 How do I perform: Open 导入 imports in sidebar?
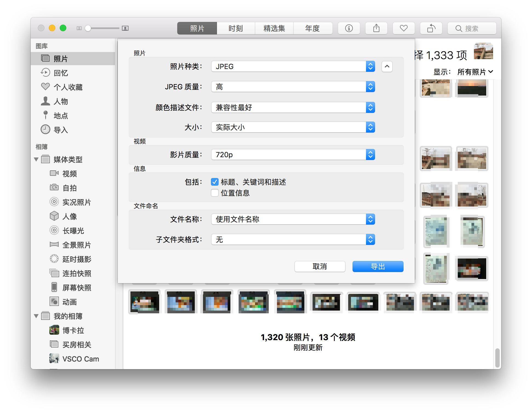73,130
